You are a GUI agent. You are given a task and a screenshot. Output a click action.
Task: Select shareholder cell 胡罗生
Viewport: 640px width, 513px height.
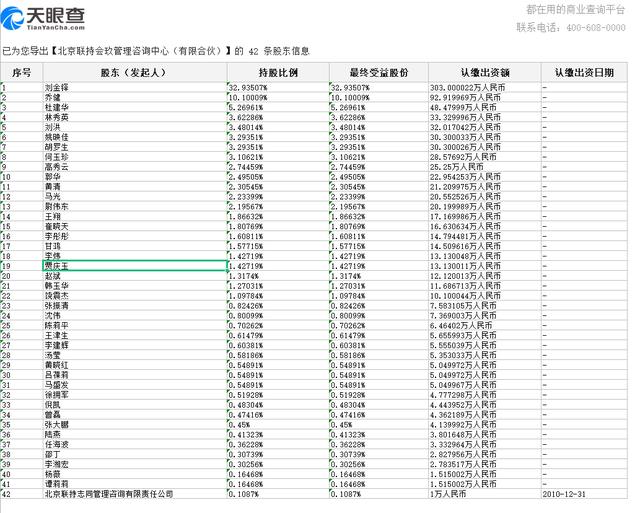pyautogui.click(x=135, y=147)
